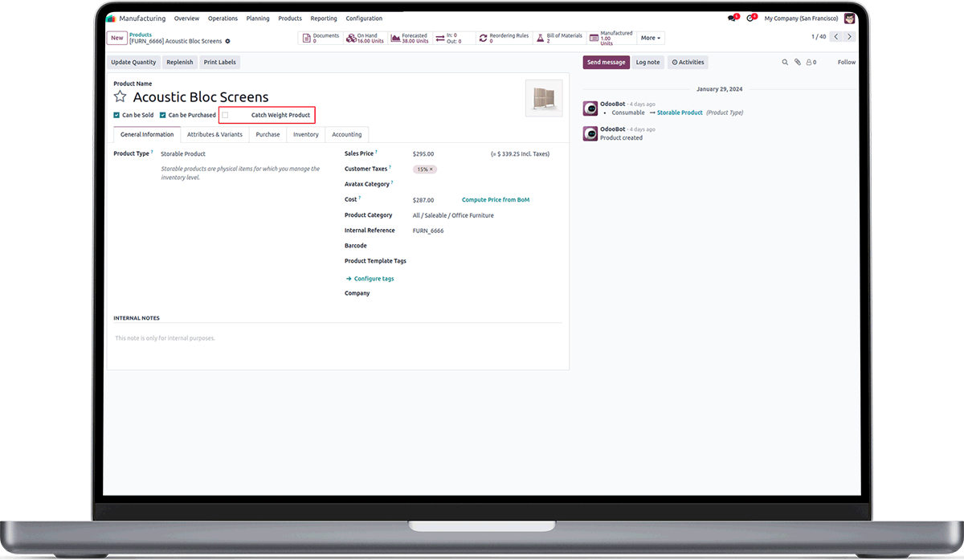Click the Update Quantity button
This screenshot has height=560, width=964.
pos(133,62)
